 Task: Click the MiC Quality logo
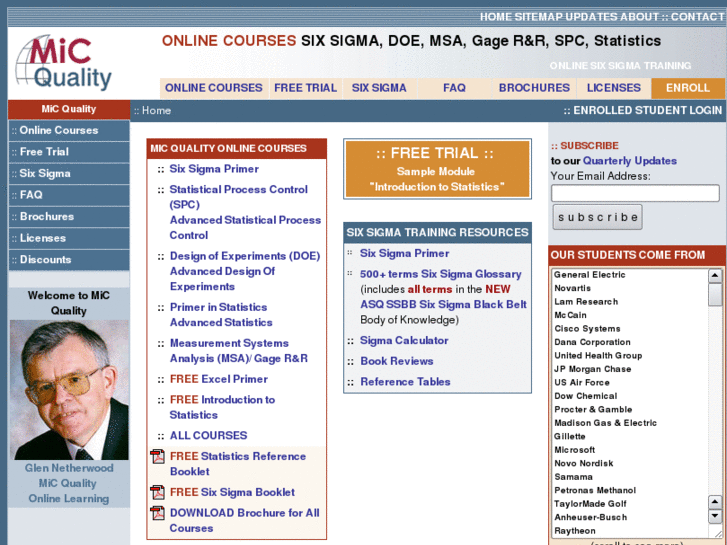[x=64, y=63]
